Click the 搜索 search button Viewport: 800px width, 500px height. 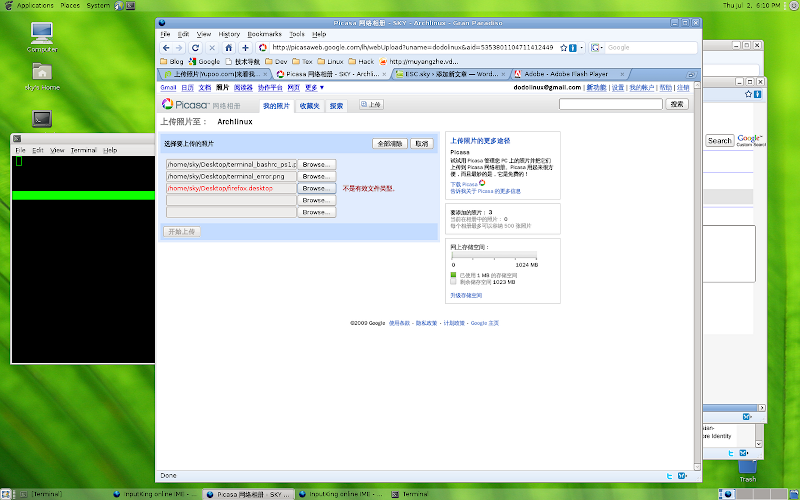(677, 104)
